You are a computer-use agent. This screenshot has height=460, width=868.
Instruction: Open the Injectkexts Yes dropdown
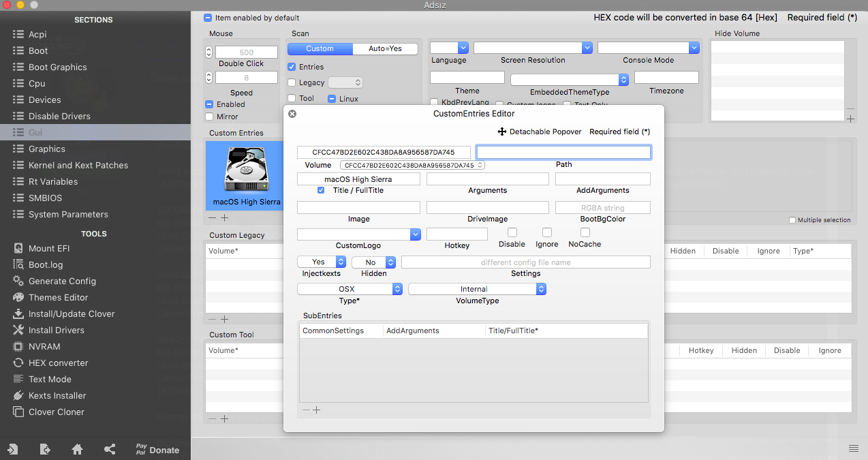coord(322,262)
